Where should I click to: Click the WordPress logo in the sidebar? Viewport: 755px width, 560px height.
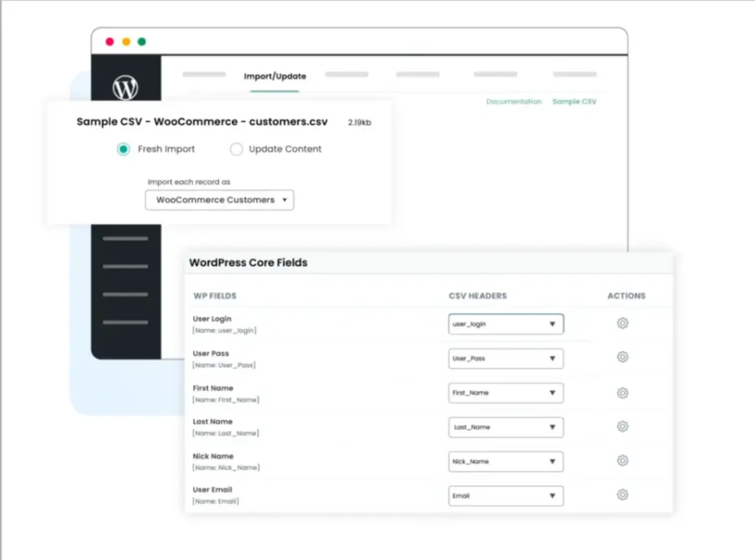pos(125,88)
